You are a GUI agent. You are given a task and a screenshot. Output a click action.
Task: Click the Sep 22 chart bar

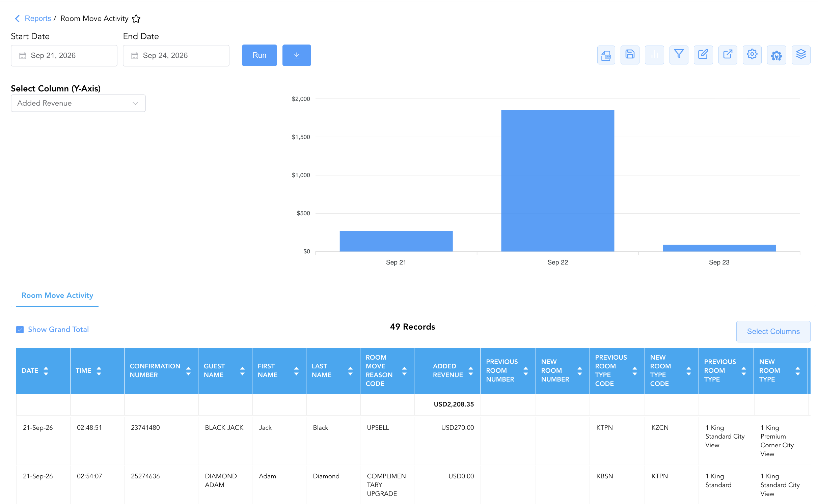point(557,181)
